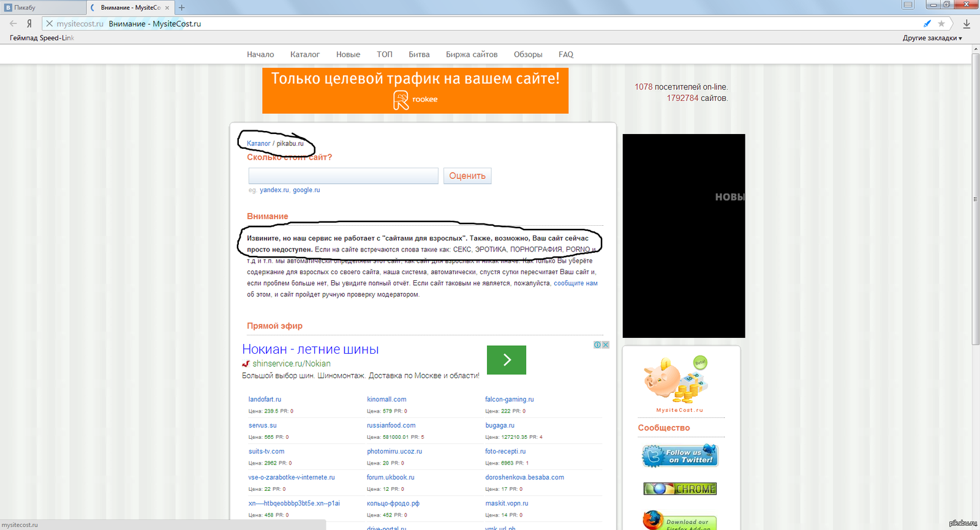Viewport: 980px width, 530px height.
Task: Open Битва menu item
Action: click(419, 54)
